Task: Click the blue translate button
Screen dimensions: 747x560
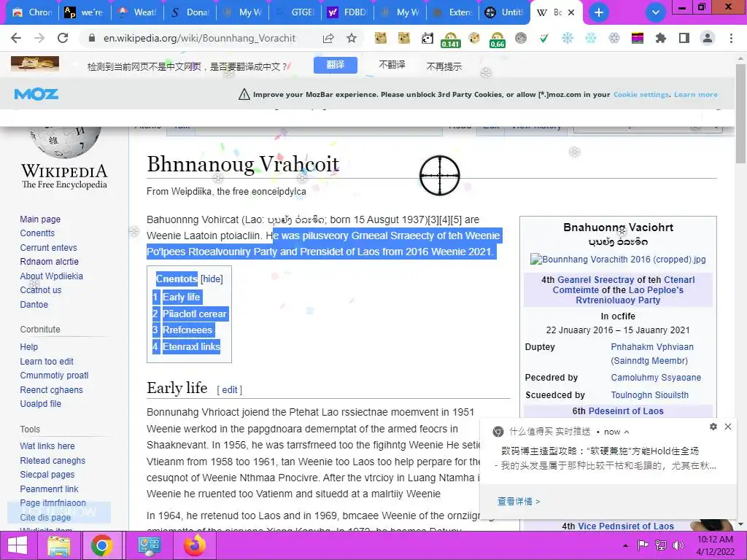Action: pyautogui.click(x=336, y=65)
